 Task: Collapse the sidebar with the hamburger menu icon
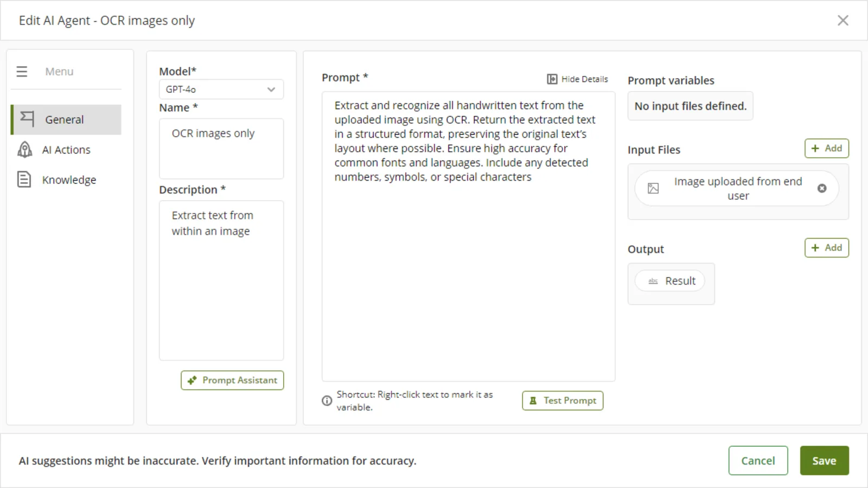pos(22,72)
